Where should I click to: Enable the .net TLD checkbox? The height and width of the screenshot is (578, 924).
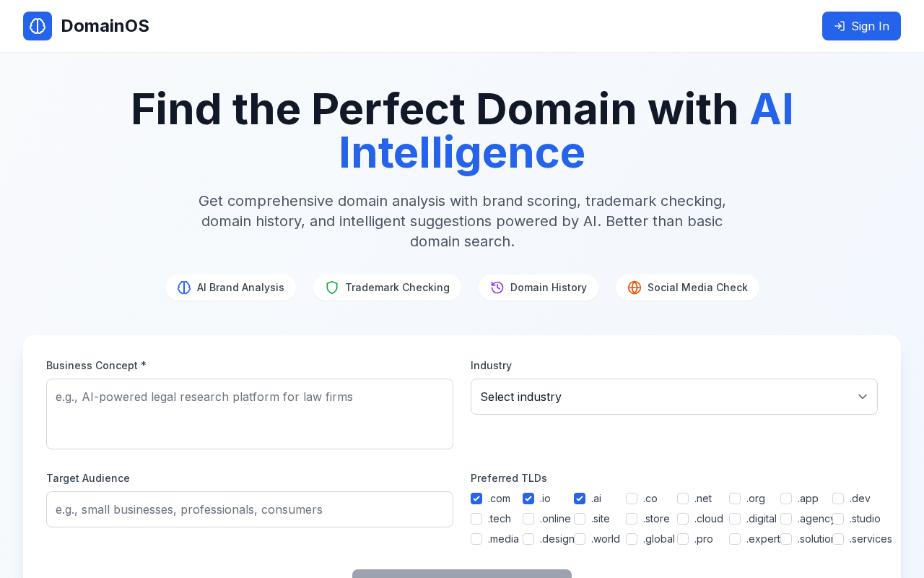tap(683, 499)
